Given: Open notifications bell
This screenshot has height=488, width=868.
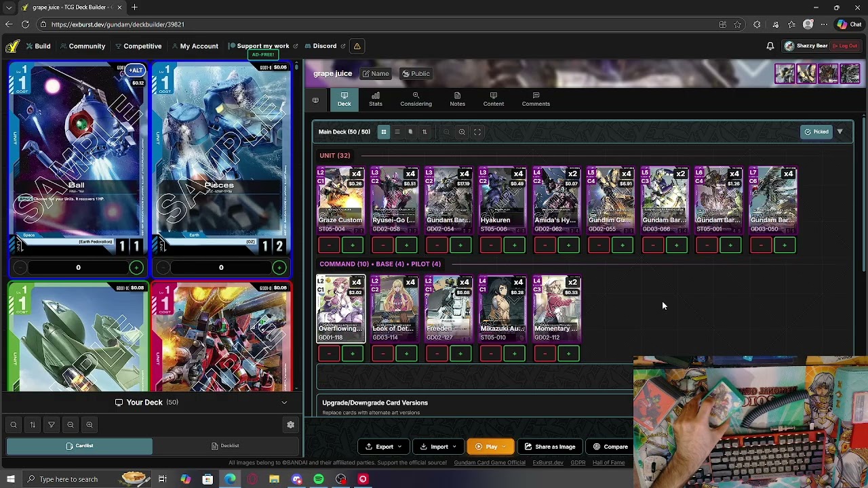Looking at the screenshot, I should (x=770, y=46).
